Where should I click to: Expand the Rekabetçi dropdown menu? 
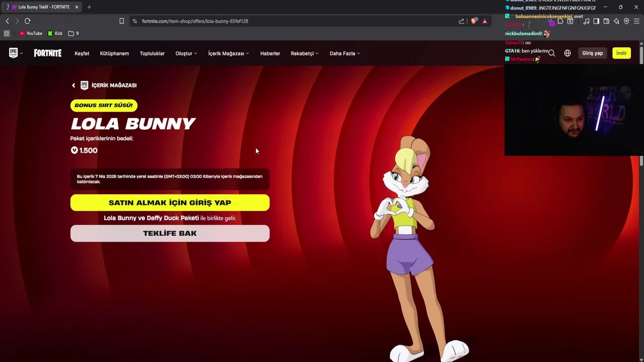pyautogui.click(x=304, y=53)
